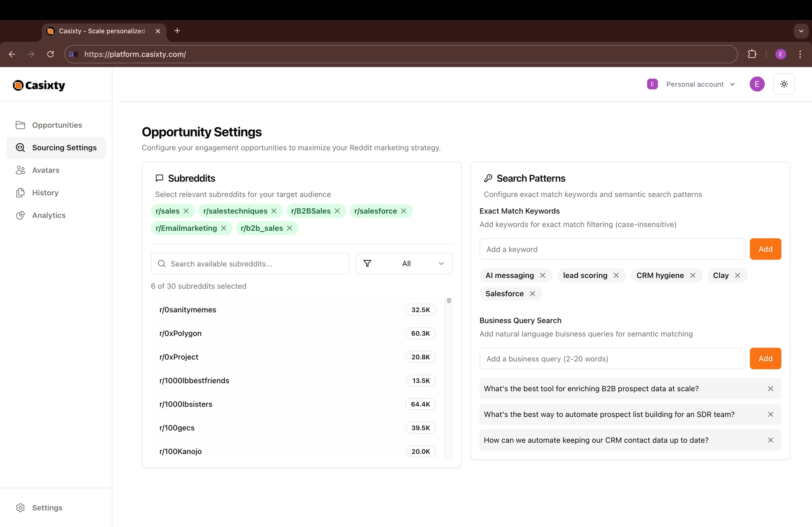
Task: Click the 6 of 30 subreddits selected text
Action: pyautogui.click(x=198, y=286)
